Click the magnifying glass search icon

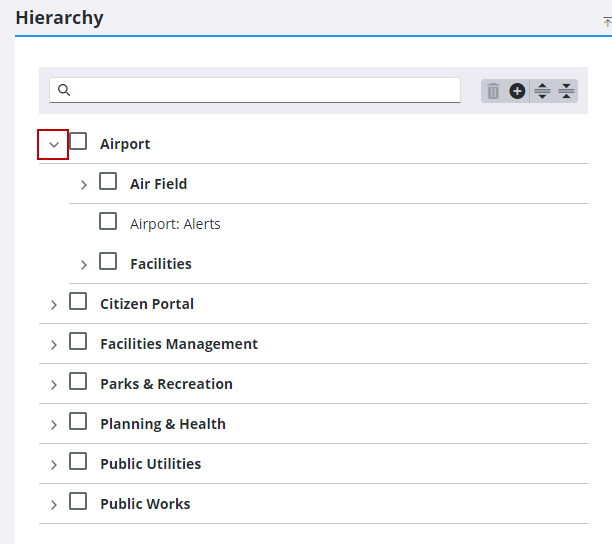point(64,90)
